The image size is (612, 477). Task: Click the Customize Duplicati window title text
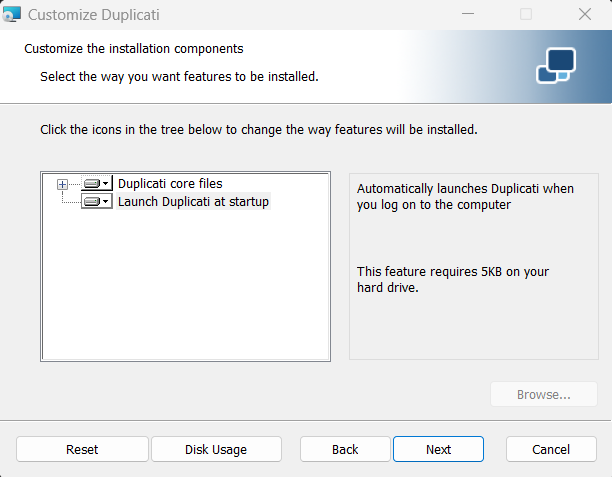(x=94, y=15)
